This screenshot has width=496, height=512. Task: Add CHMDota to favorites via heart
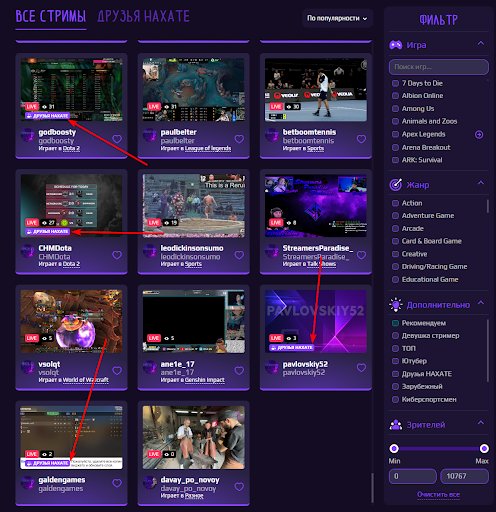click(x=117, y=255)
